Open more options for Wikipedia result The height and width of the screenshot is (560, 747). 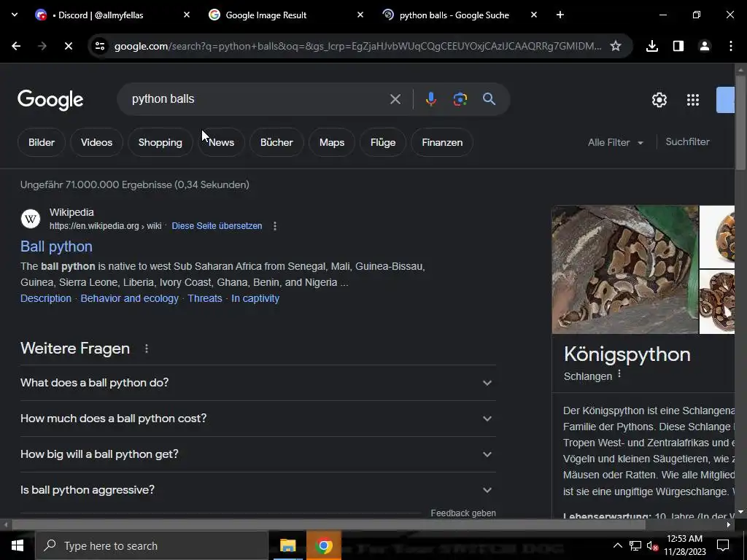(275, 226)
